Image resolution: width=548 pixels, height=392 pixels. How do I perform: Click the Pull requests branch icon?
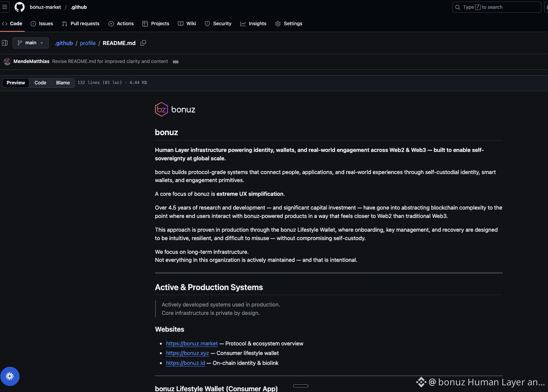click(64, 24)
